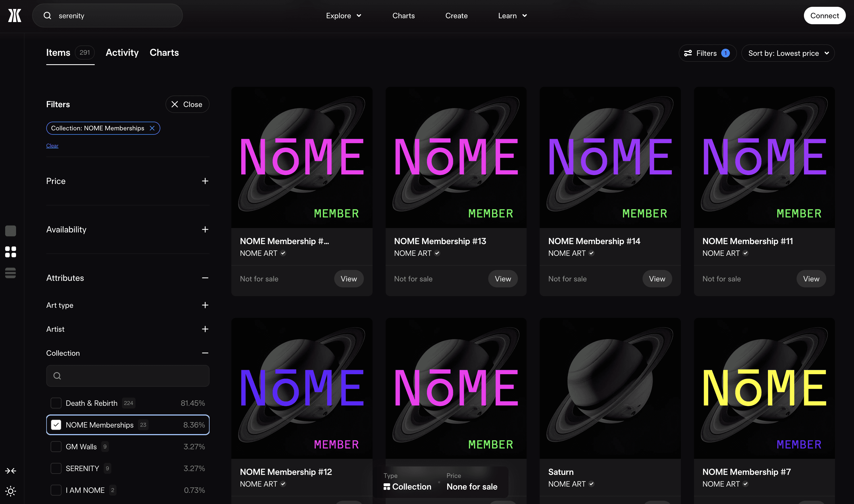Switch to the Activity tab
Image resolution: width=854 pixels, height=504 pixels.
coord(122,53)
